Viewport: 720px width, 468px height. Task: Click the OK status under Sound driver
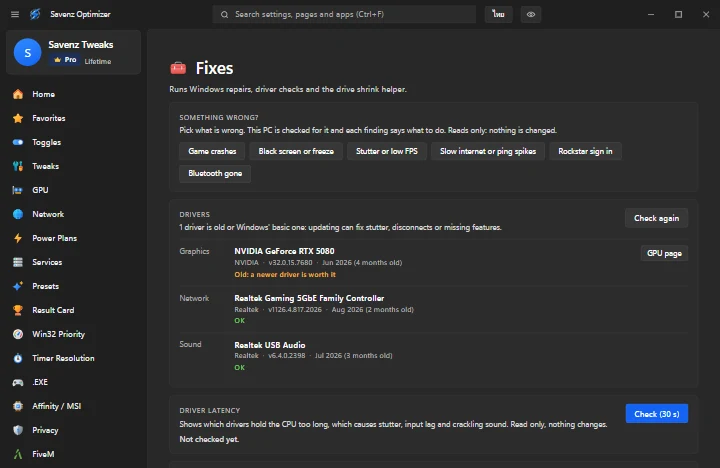[240, 367]
